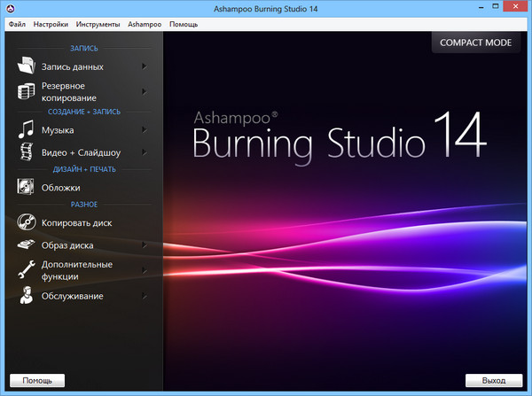Open the Файл menu
Image resolution: width=532 pixels, height=396 pixels.
click(17, 25)
